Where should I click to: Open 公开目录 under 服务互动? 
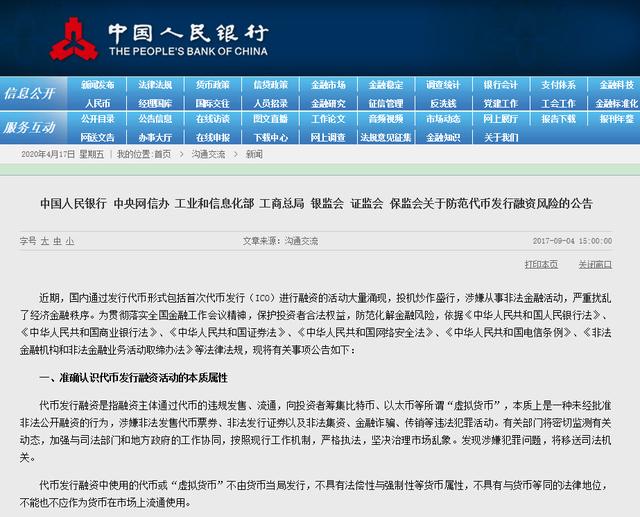98,119
